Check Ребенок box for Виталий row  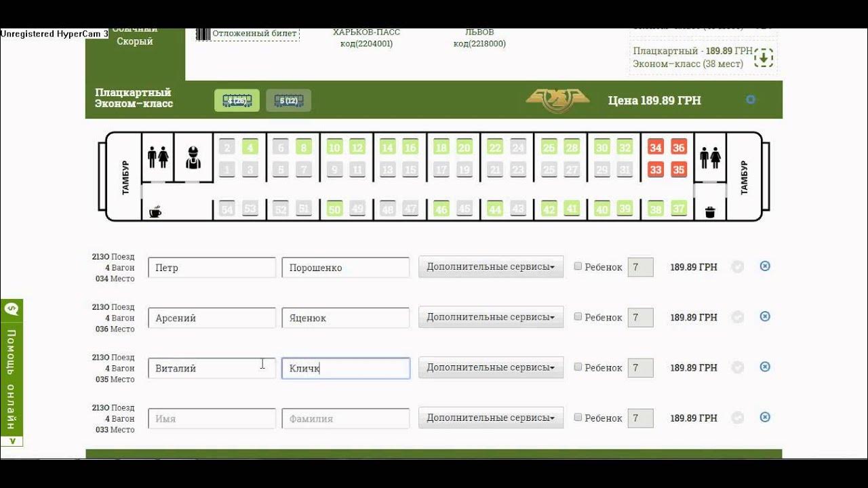578,367
